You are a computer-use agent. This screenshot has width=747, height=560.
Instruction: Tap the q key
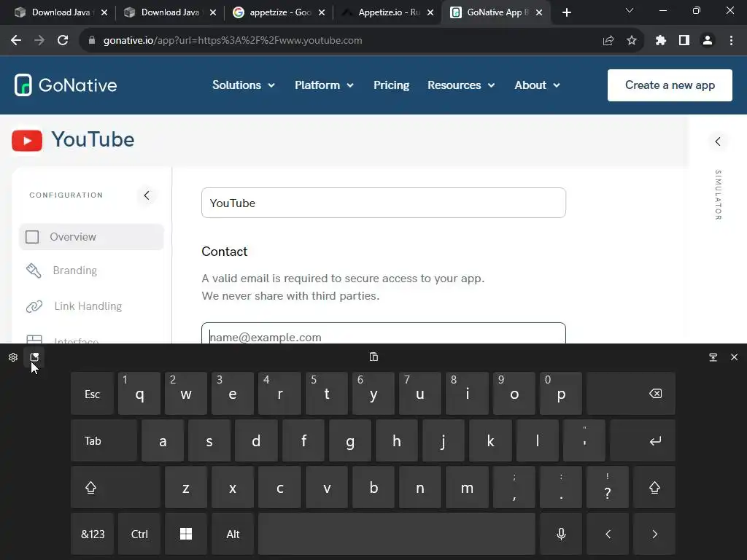(x=139, y=394)
